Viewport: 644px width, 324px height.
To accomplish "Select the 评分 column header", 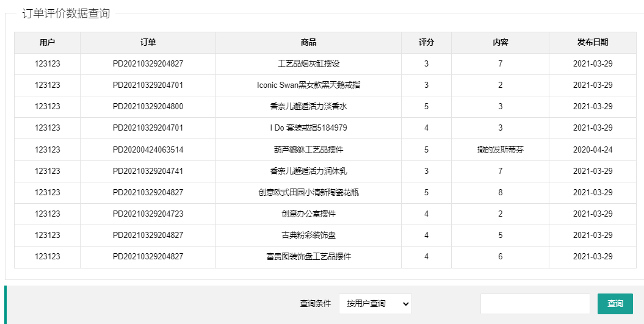I will (x=426, y=42).
